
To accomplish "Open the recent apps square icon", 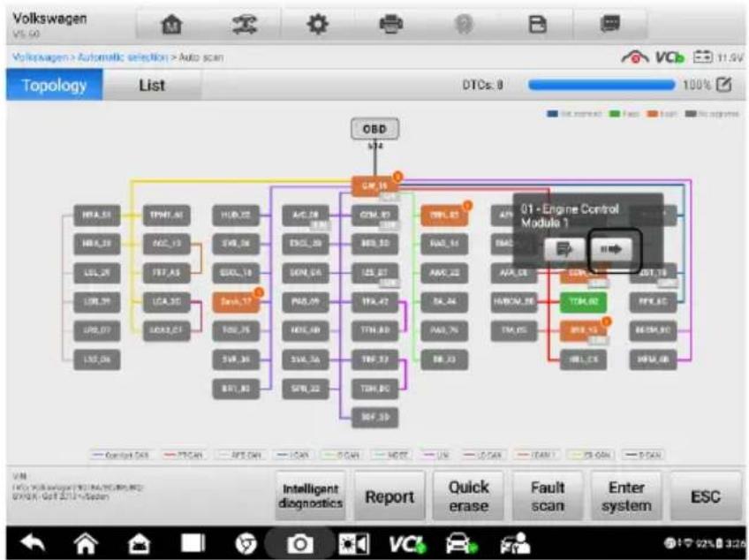I will point(193,543).
